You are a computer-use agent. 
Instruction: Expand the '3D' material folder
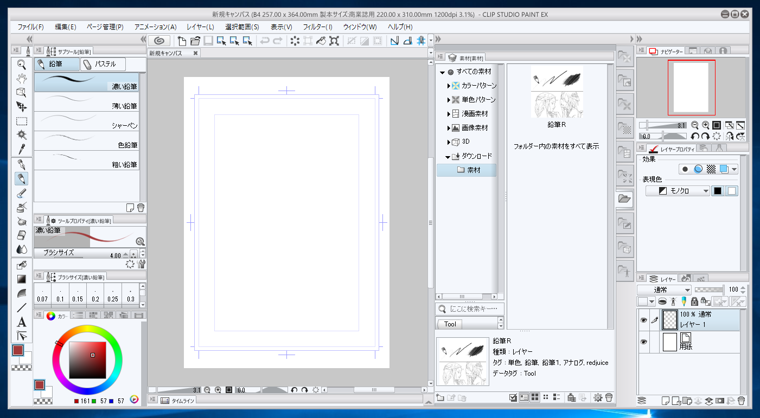click(449, 142)
